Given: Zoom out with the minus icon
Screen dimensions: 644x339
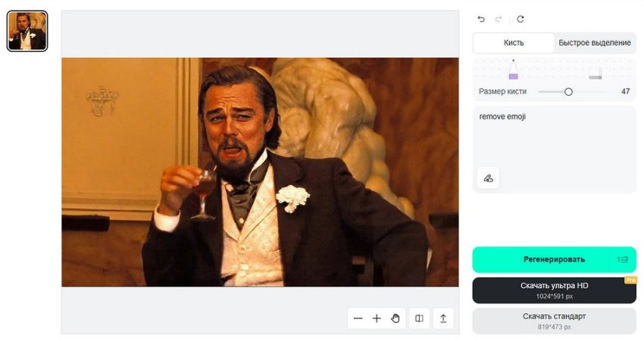Looking at the screenshot, I should click(358, 319).
